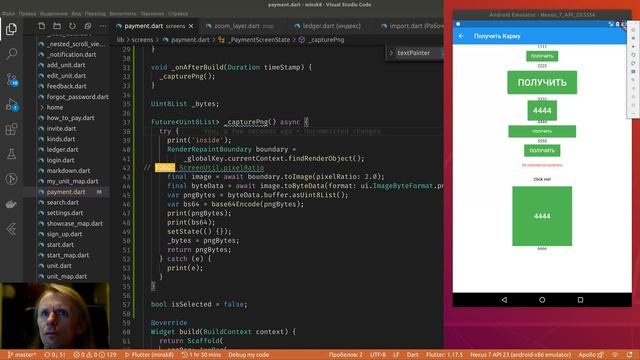This screenshot has height=360, width=640.
Task: Open explorer more actions ellipsis
Action: (103, 26)
